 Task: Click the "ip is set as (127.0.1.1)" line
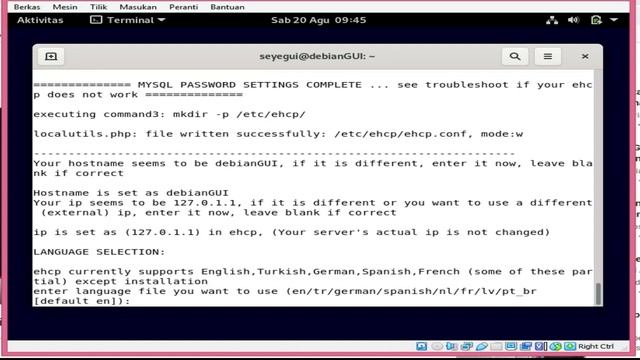coord(291,232)
